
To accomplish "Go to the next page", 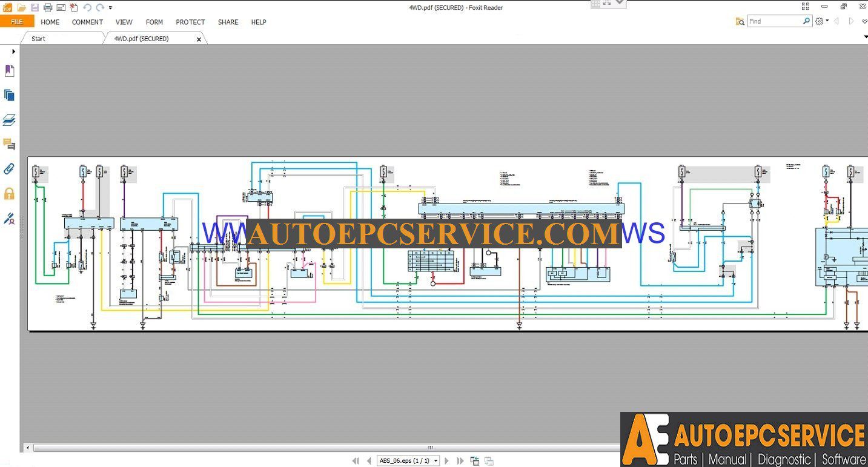I will pyautogui.click(x=447, y=461).
